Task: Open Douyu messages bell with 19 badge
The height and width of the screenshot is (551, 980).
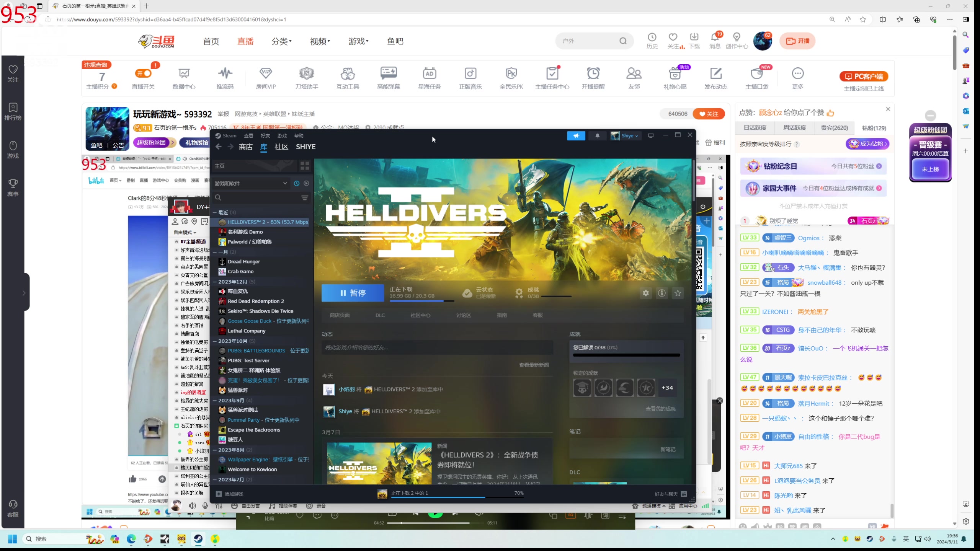Action: [715, 37]
